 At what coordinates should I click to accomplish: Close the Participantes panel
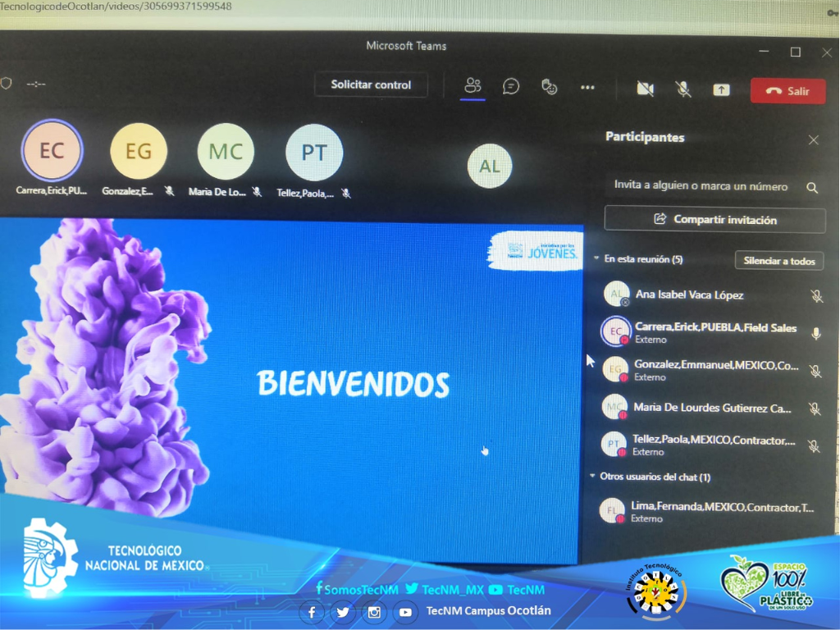(813, 140)
